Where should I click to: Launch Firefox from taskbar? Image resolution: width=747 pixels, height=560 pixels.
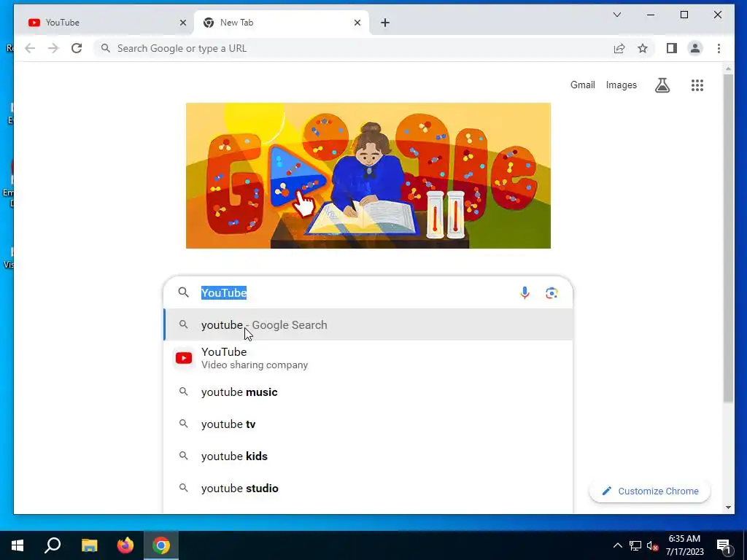[125, 545]
